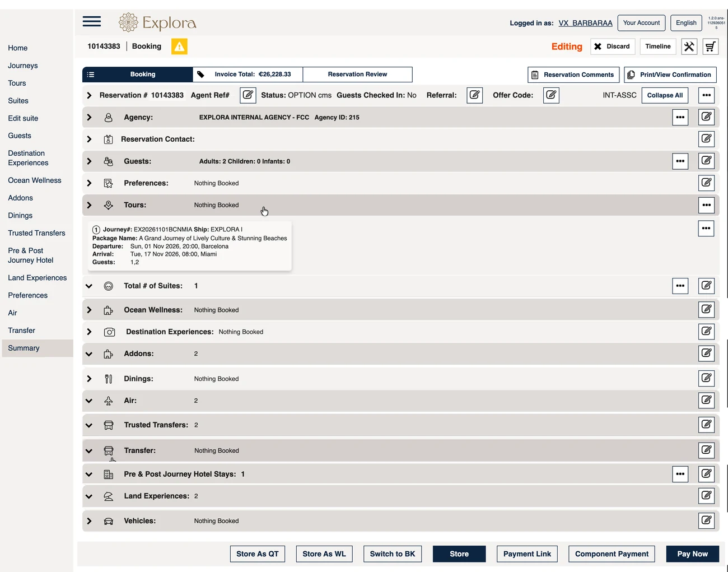Open more options in Guests row

[680, 161]
